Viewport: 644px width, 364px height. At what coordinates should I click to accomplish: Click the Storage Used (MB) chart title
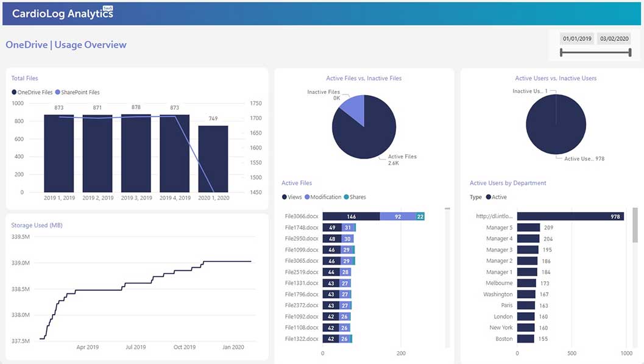(x=37, y=225)
